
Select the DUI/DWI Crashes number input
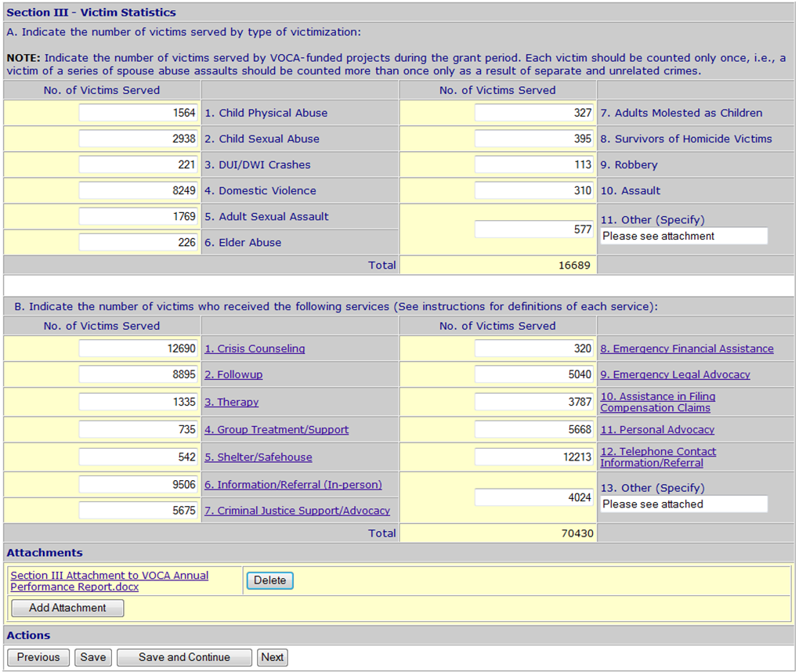click(x=138, y=164)
